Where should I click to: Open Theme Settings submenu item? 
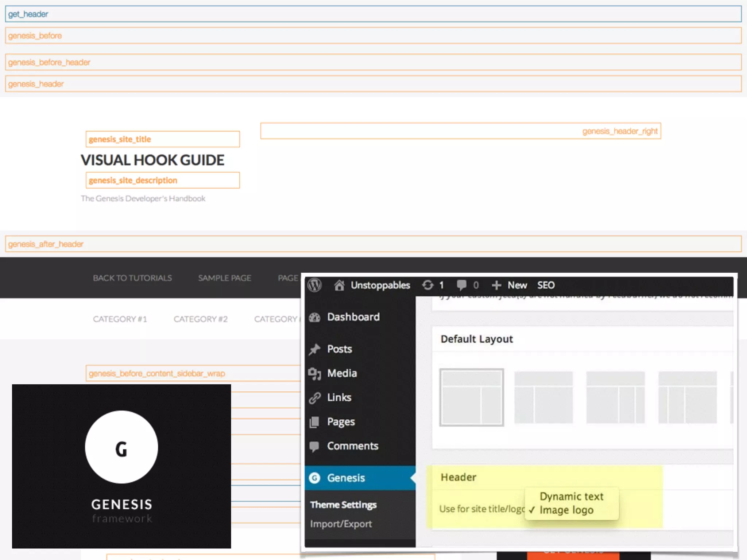(x=343, y=505)
